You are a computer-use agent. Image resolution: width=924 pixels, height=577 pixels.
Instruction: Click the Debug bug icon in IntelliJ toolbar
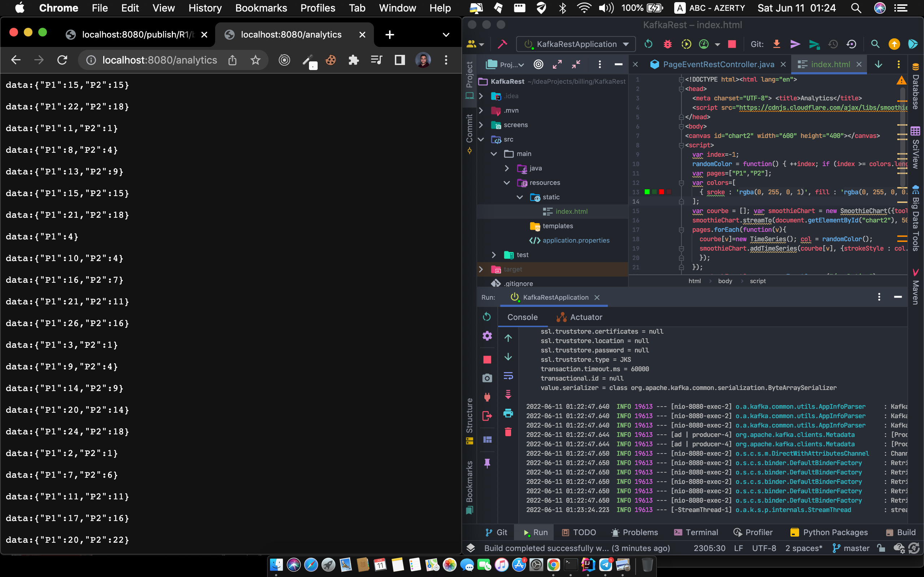(667, 44)
